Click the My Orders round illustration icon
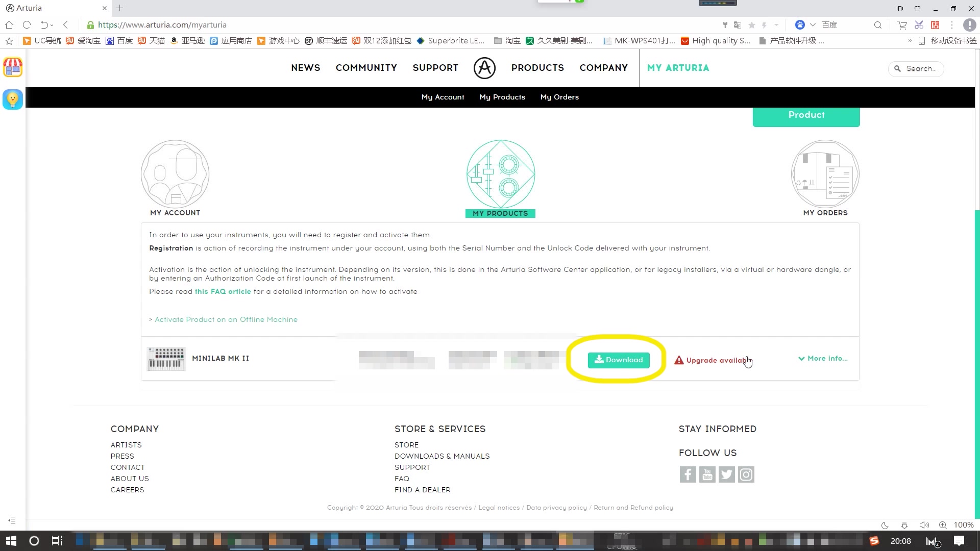The height and width of the screenshot is (551, 980). pos(825,174)
